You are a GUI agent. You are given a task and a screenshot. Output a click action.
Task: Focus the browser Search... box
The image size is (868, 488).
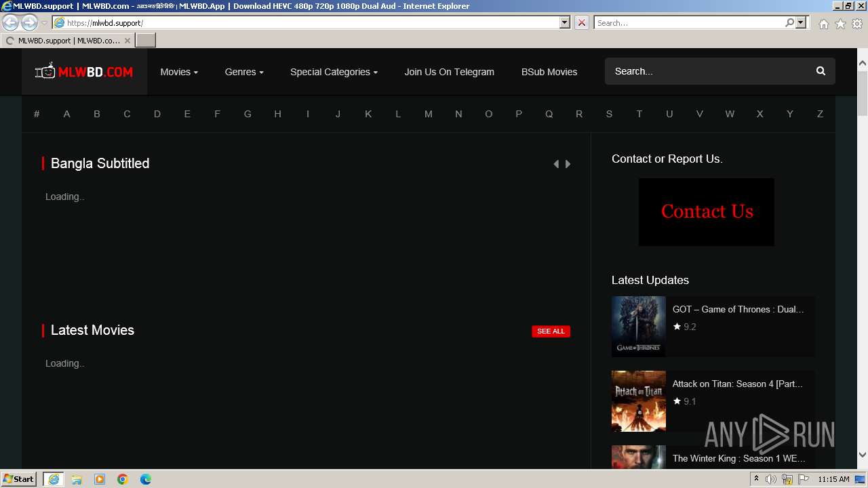(688, 22)
